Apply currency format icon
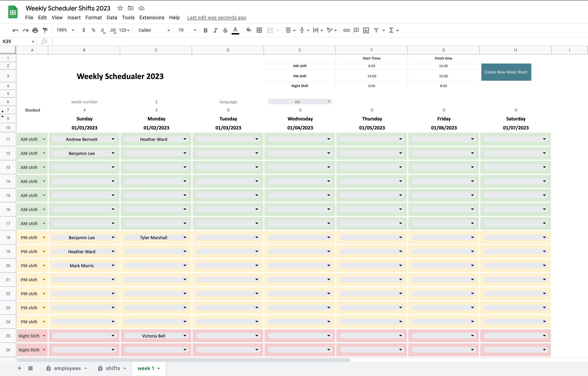 [x=84, y=30]
